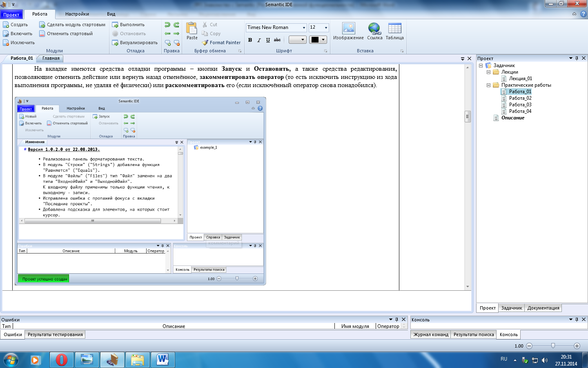This screenshot has height=368, width=588.
Task: Insert an image with Изображение
Action: point(348,31)
